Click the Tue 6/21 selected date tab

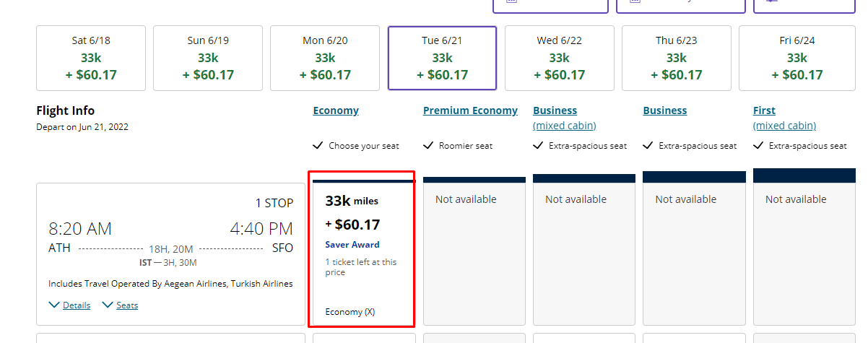(442, 58)
